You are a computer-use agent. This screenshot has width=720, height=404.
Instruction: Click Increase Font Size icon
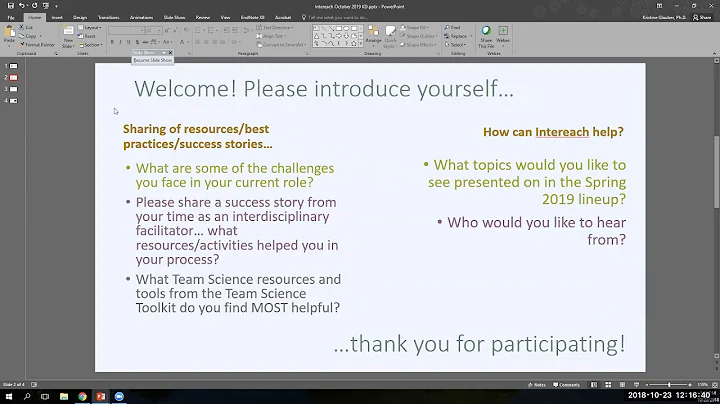[167, 30]
